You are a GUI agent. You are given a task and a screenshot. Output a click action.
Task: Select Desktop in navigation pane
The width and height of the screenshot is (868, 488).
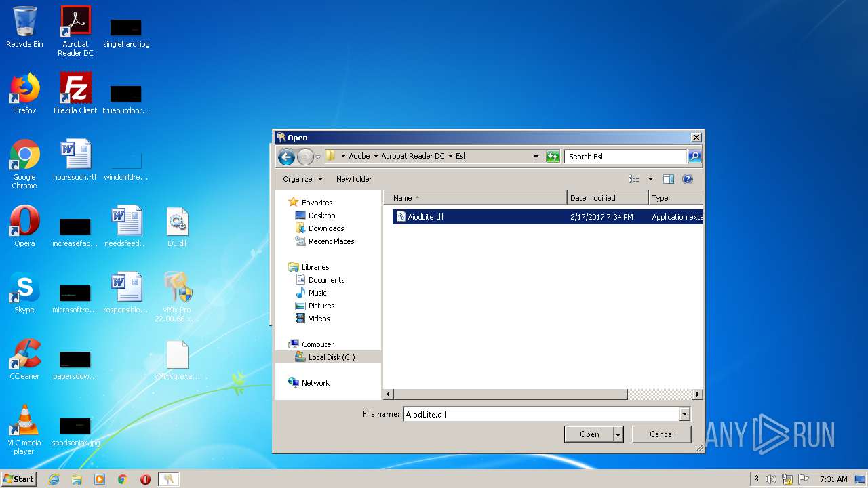point(321,216)
